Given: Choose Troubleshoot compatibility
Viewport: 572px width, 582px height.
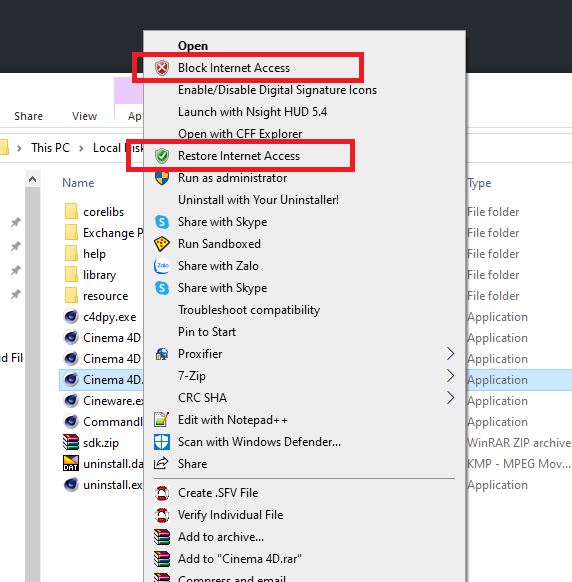Looking at the screenshot, I should [249, 310].
